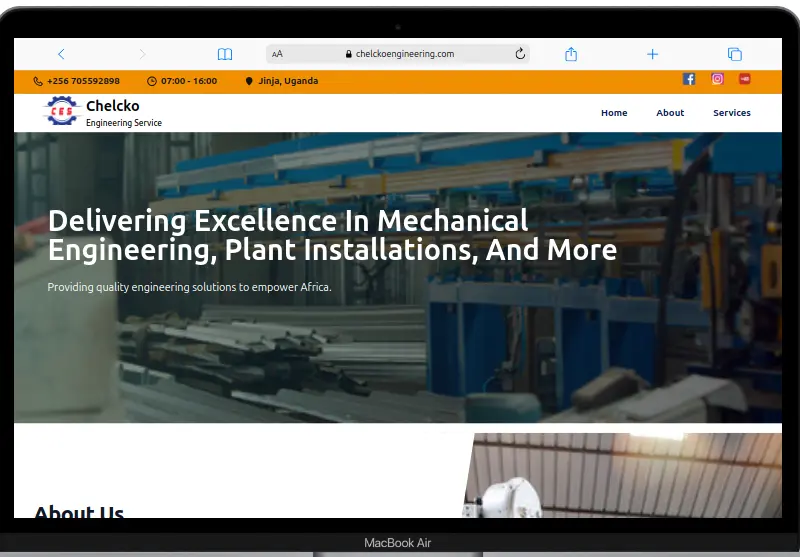Click the Share icon in browser toolbar
This screenshot has width=800, height=557.
pyautogui.click(x=571, y=54)
